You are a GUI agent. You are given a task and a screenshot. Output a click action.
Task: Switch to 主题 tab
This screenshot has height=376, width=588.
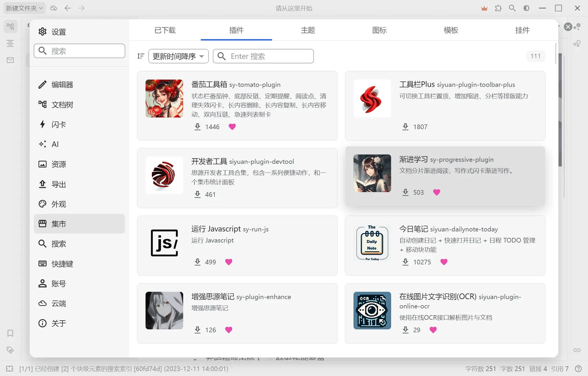pos(308,30)
